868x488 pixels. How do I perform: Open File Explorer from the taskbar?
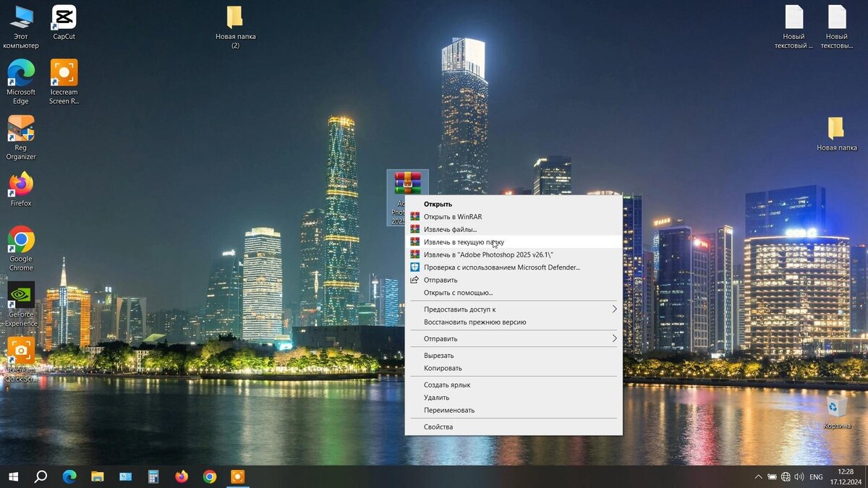pos(98,476)
